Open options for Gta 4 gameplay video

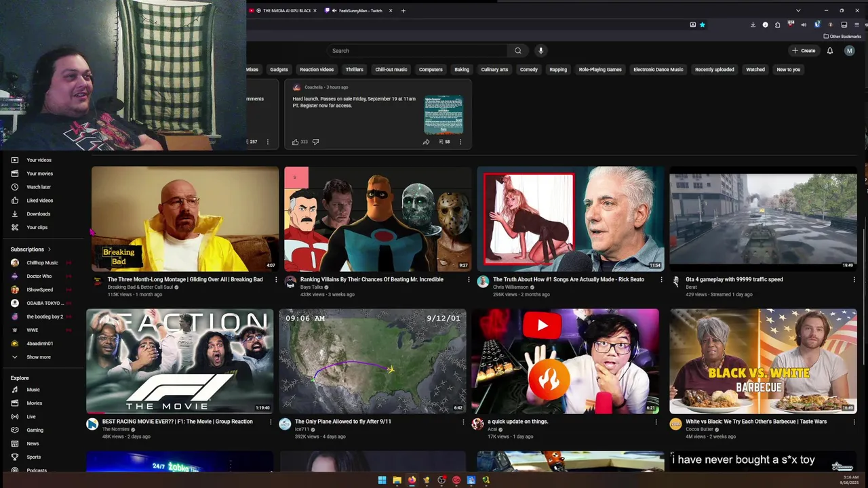pyautogui.click(x=854, y=279)
